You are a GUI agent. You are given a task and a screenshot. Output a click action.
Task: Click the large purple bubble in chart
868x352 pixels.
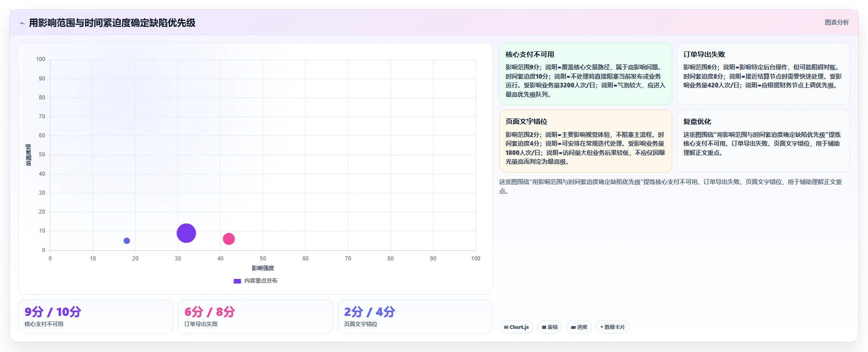pos(186,233)
